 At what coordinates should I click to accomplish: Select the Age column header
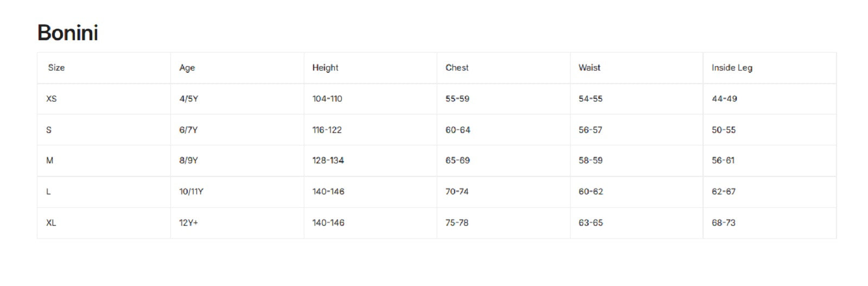coord(187,68)
